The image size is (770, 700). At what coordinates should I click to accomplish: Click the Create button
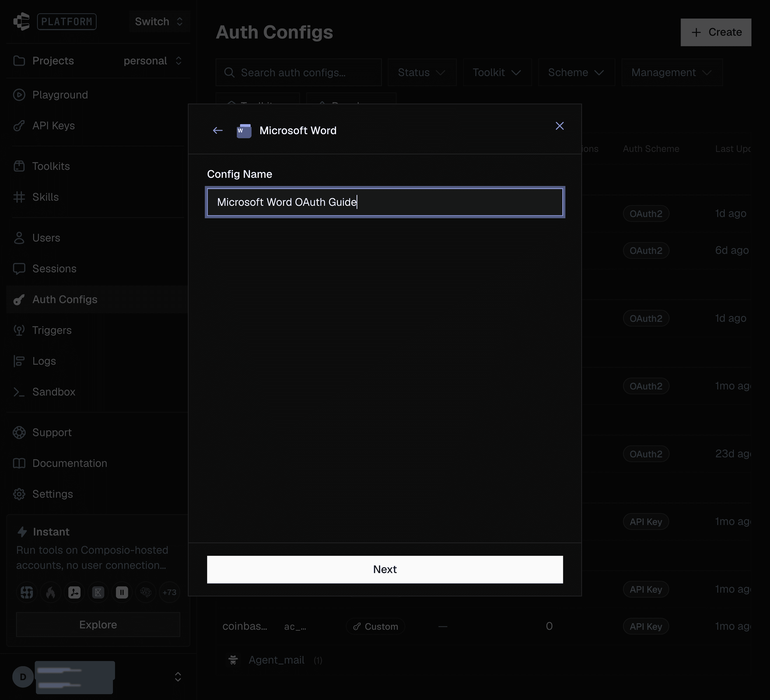(x=716, y=32)
